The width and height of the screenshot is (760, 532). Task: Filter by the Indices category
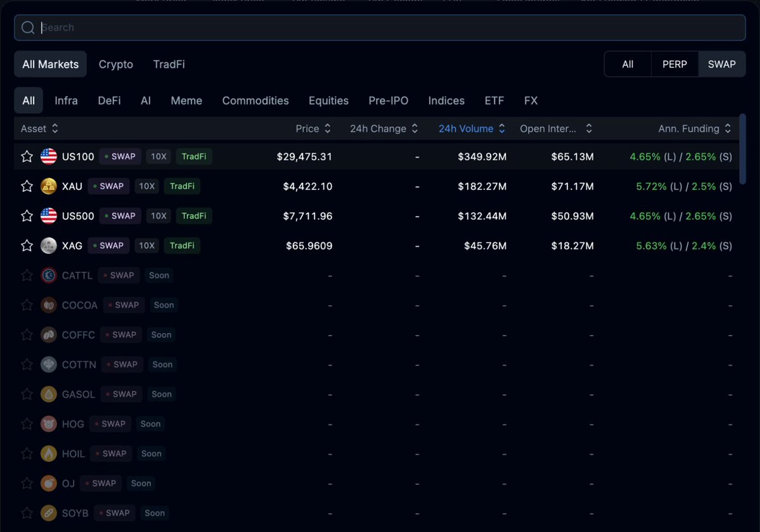pos(446,101)
